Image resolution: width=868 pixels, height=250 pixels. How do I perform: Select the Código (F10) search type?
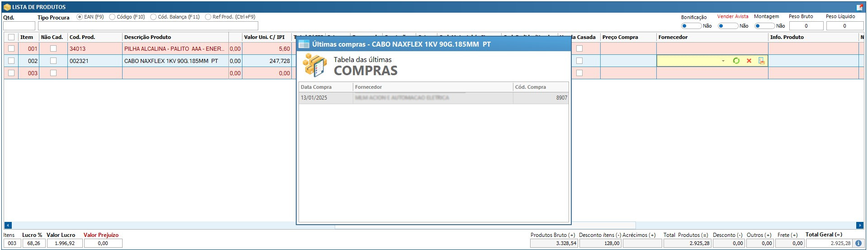coord(112,17)
